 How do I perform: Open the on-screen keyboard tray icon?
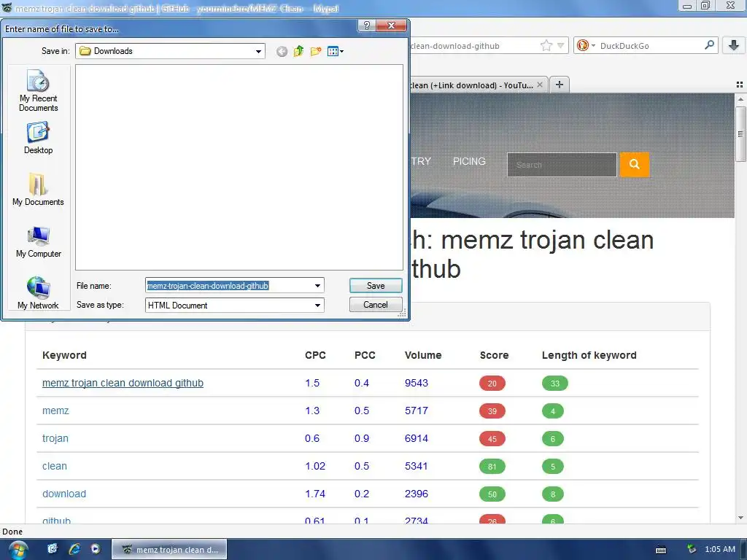click(x=661, y=550)
